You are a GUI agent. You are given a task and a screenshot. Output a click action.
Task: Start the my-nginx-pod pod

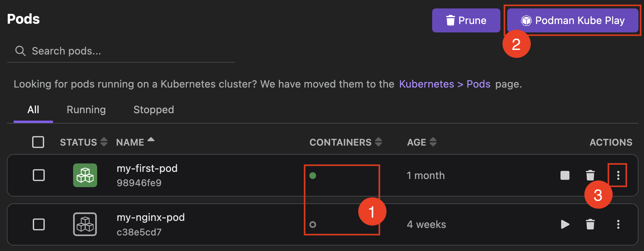[x=565, y=224]
